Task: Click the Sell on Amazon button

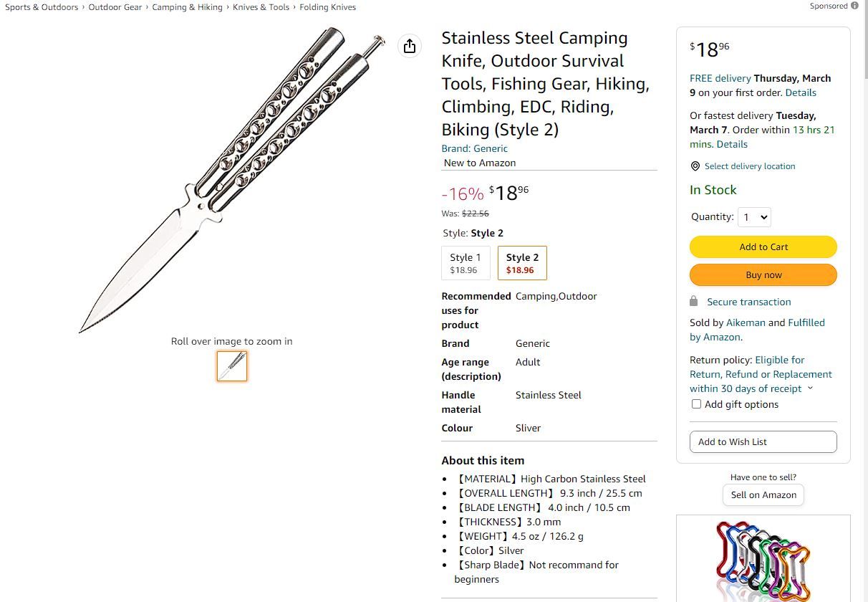Action: 763,494
